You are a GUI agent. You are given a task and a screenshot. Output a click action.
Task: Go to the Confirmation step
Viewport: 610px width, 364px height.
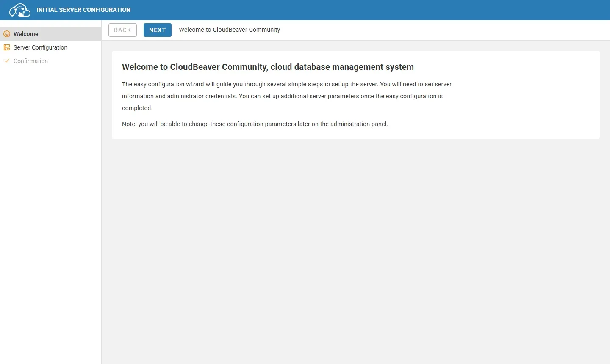[x=50, y=61]
